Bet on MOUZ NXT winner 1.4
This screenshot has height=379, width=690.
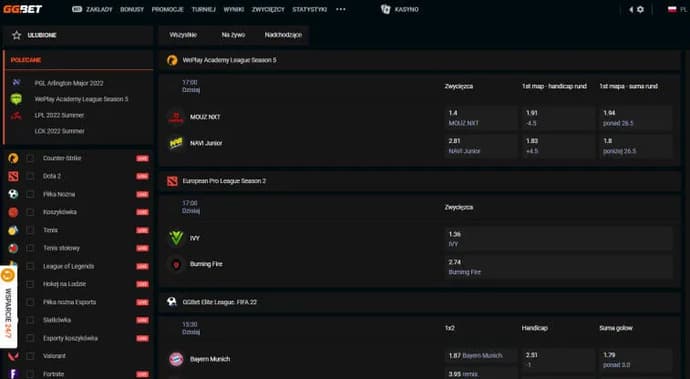pos(481,118)
